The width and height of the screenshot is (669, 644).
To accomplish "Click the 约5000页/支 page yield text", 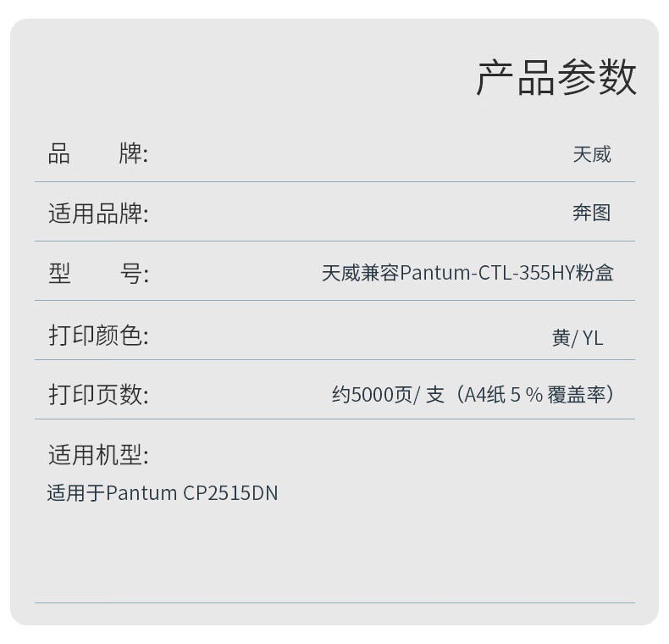I will [x=388, y=395].
